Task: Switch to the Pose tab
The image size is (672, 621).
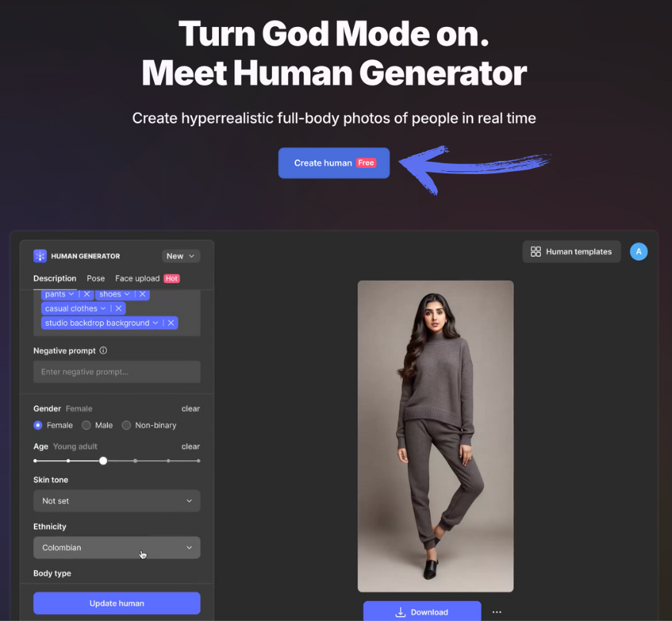Action: click(96, 278)
